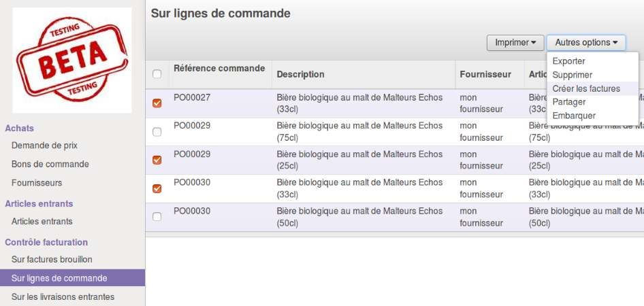
Task: Open Sur factures brouillon
Action: (x=52, y=259)
